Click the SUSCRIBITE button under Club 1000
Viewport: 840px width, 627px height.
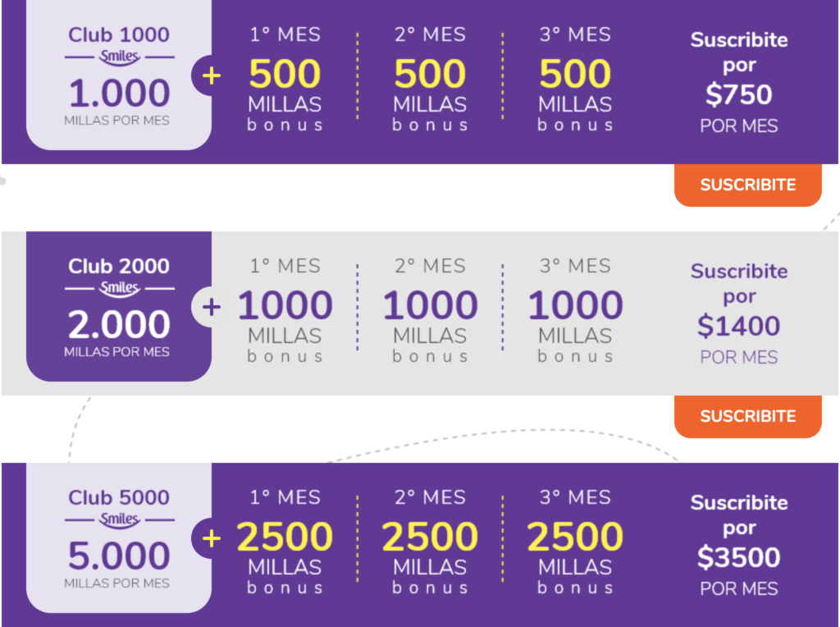tap(748, 185)
